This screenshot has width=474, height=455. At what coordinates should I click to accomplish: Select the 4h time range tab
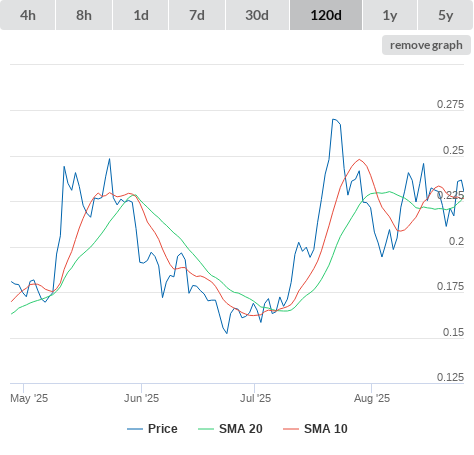pos(28,15)
